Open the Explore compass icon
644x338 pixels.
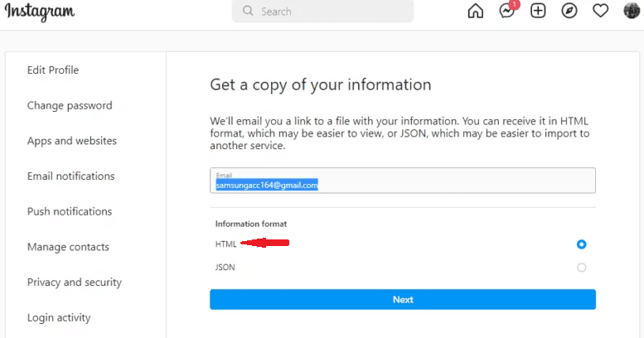point(569,11)
